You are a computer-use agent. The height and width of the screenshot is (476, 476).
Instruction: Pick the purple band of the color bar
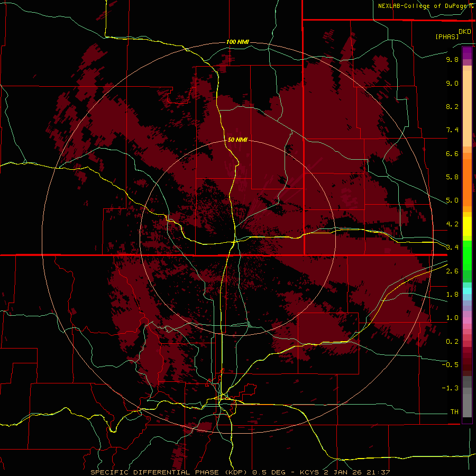point(467,53)
